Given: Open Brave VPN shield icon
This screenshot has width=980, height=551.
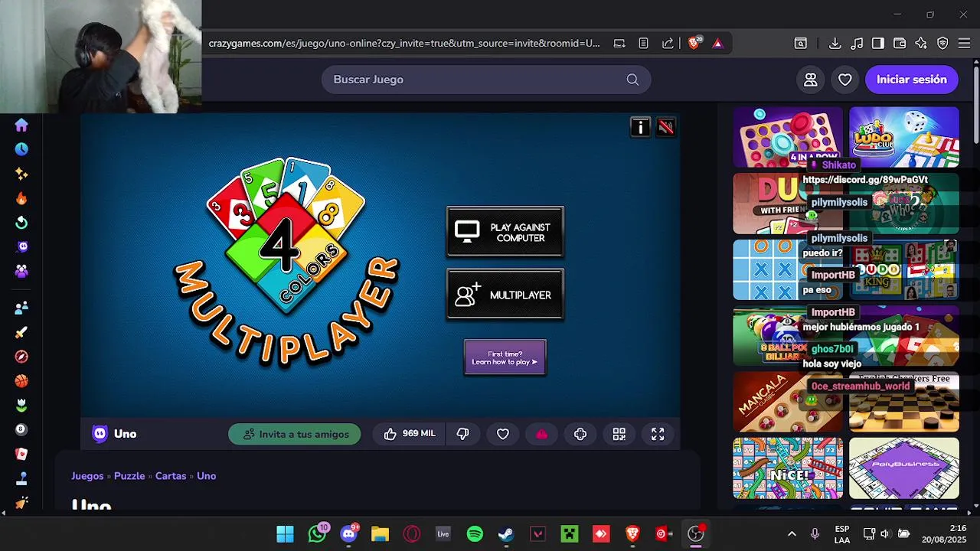Looking at the screenshot, I should [942, 44].
